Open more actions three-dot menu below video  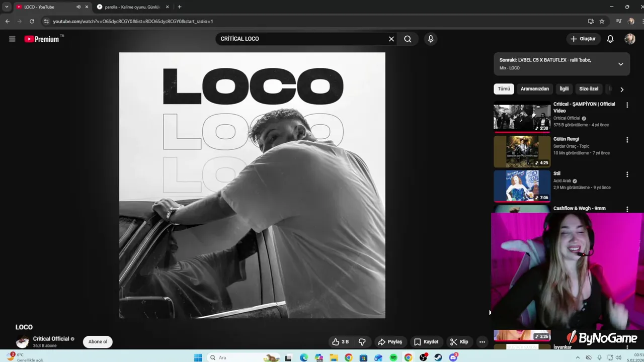482,342
